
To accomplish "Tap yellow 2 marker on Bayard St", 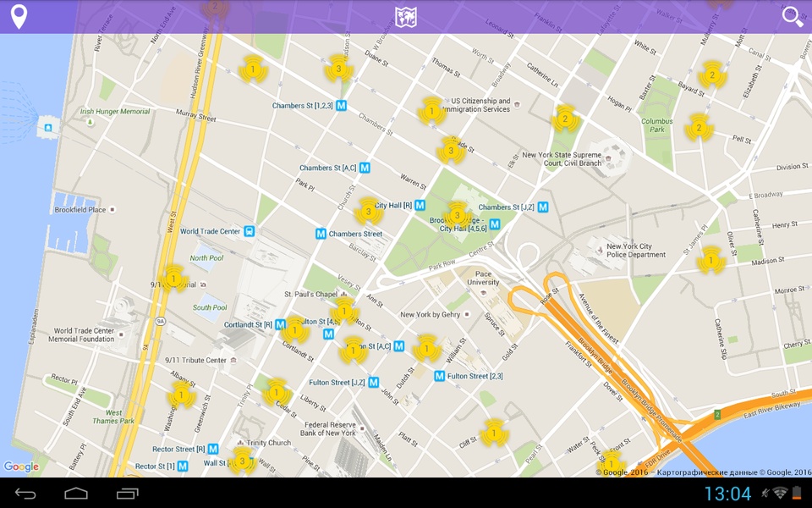I will (x=712, y=75).
